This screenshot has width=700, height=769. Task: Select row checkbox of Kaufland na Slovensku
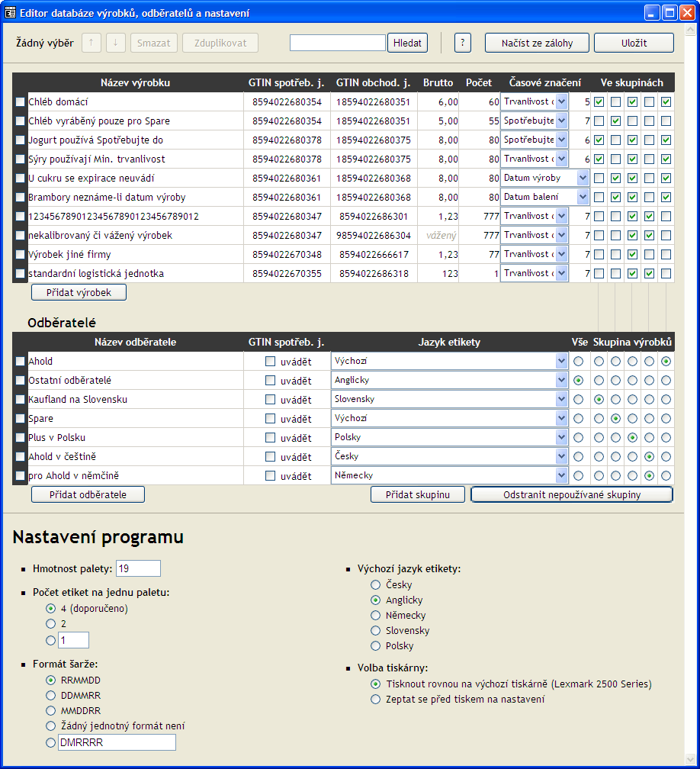click(x=20, y=400)
